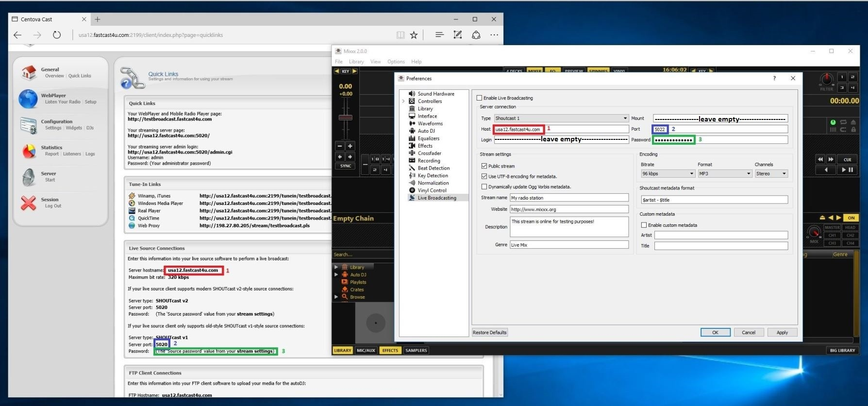Open Waveforms preferences page

[x=430, y=123]
